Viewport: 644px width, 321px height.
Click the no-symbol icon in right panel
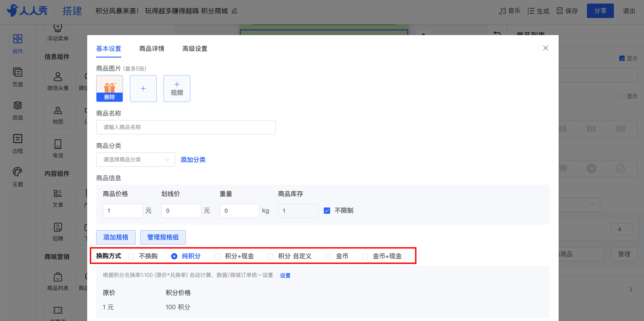click(x=620, y=169)
